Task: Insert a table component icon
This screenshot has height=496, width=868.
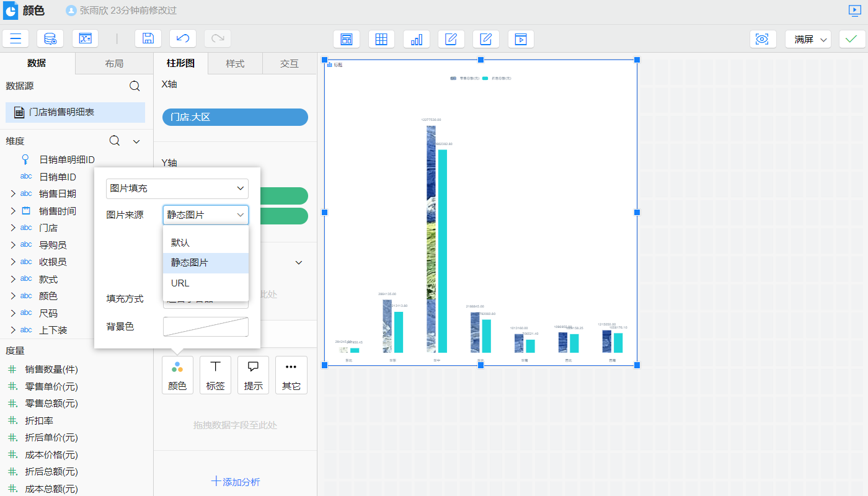Action: [x=381, y=39]
